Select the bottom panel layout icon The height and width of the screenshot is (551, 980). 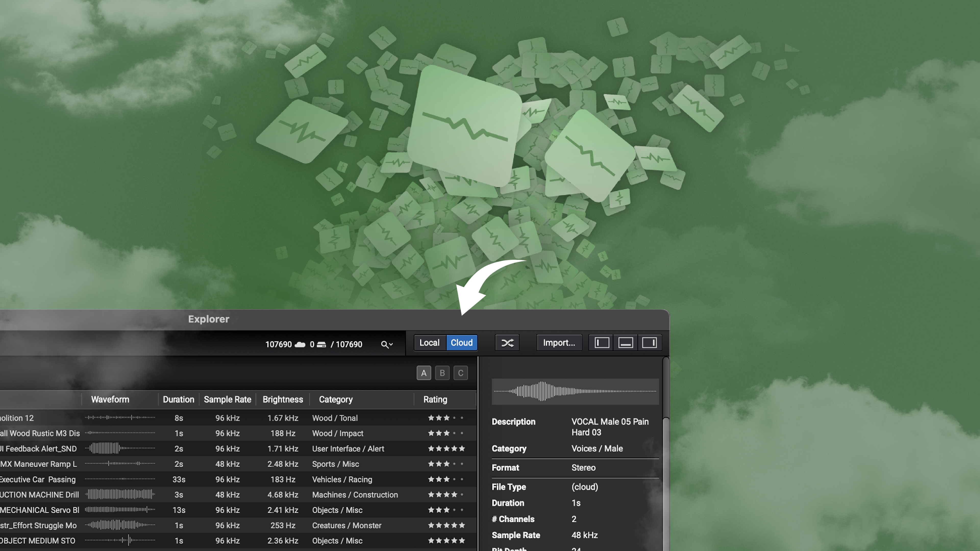625,342
